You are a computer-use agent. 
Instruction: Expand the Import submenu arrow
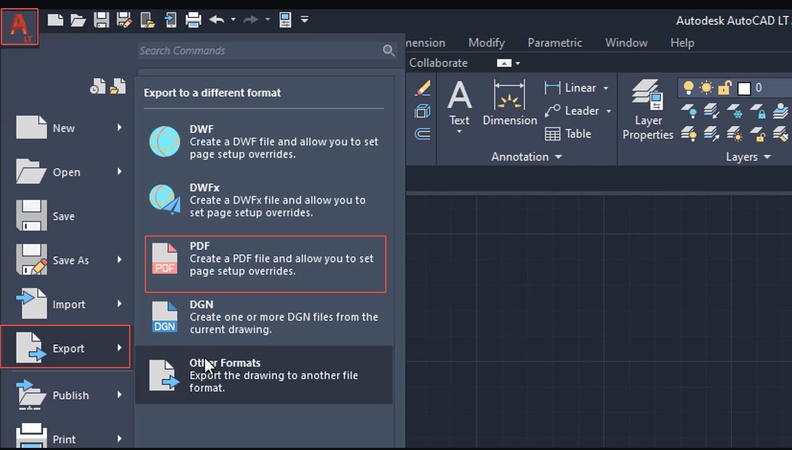click(x=120, y=303)
